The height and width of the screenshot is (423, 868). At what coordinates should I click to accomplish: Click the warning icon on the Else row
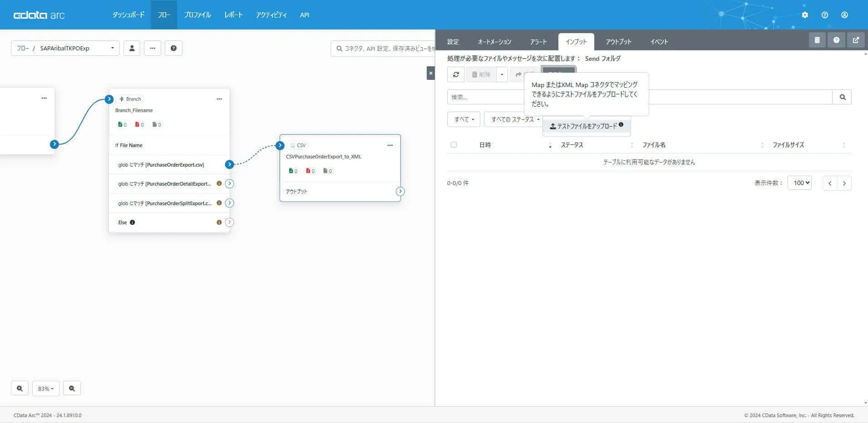click(x=219, y=222)
